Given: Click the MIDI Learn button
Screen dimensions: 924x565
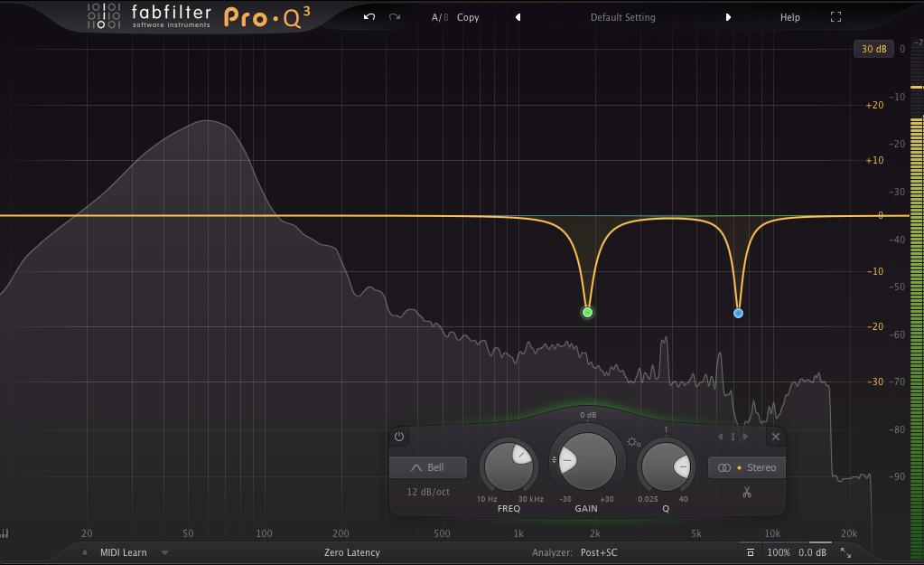Looking at the screenshot, I should pyautogui.click(x=123, y=552).
